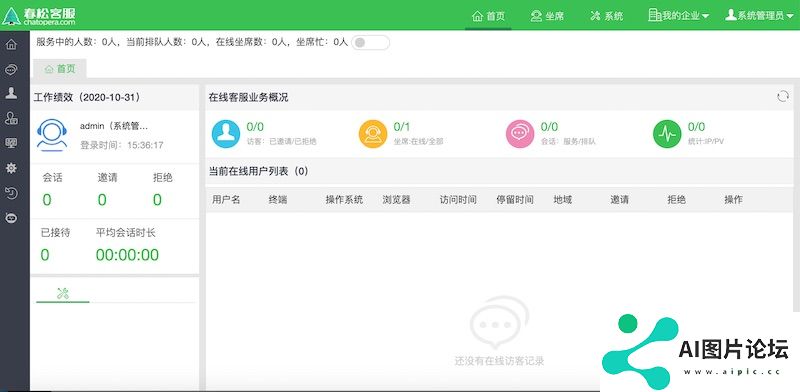Click the blue visitor stats icon
The image size is (800, 392).
(x=226, y=134)
